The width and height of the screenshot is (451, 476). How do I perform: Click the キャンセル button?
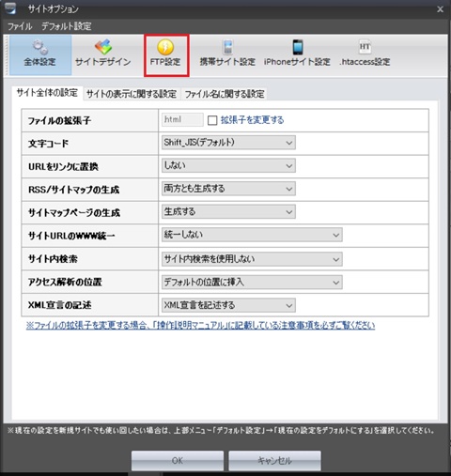point(274,461)
